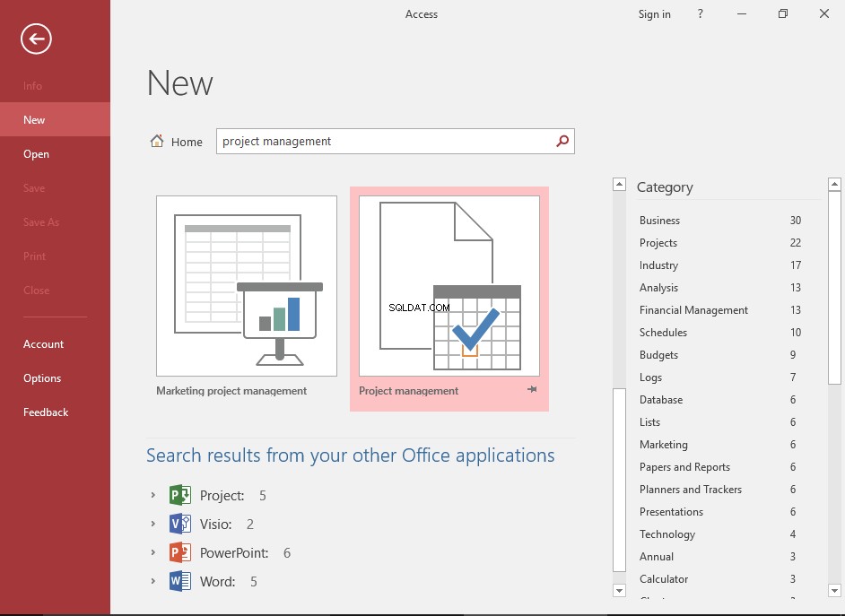845x616 pixels.
Task: Pin the Project management template
Action: click(532, 389)
